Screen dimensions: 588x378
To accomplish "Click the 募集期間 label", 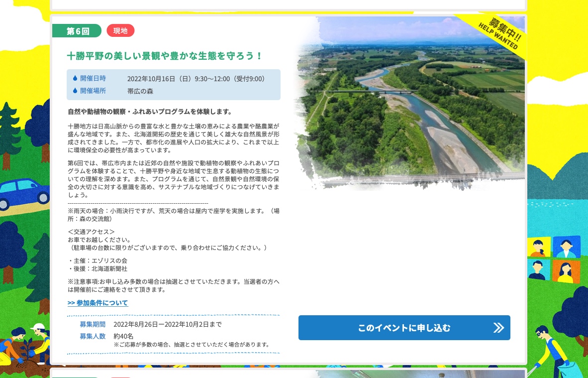I will click(x=93, y=324).
